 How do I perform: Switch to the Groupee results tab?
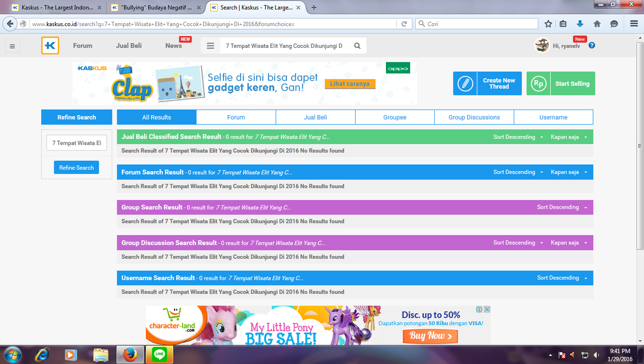[395, 117]
